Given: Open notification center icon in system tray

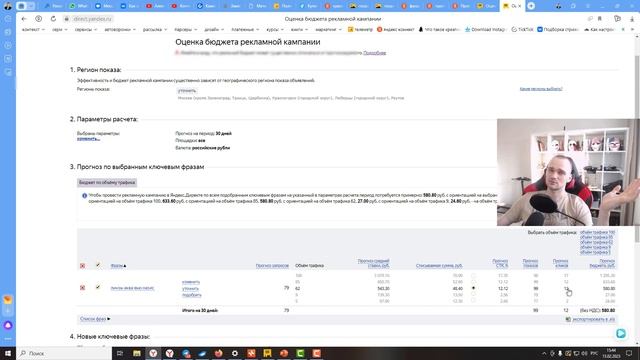Looking at the screenshot, I should point(629,353).
